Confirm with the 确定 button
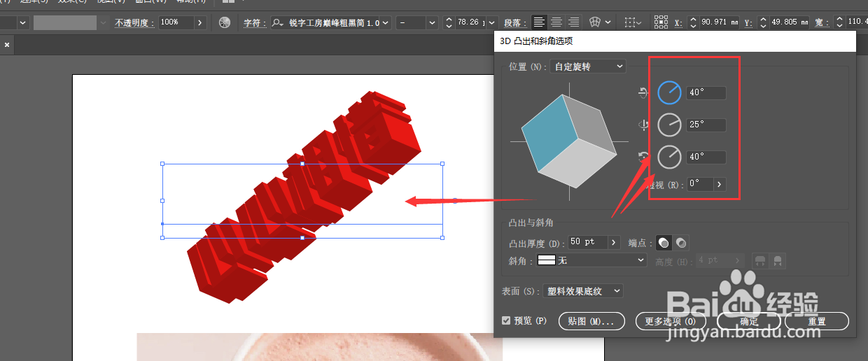Image resolution: width=868 pixels, height=361 pixels. (749, 321)
